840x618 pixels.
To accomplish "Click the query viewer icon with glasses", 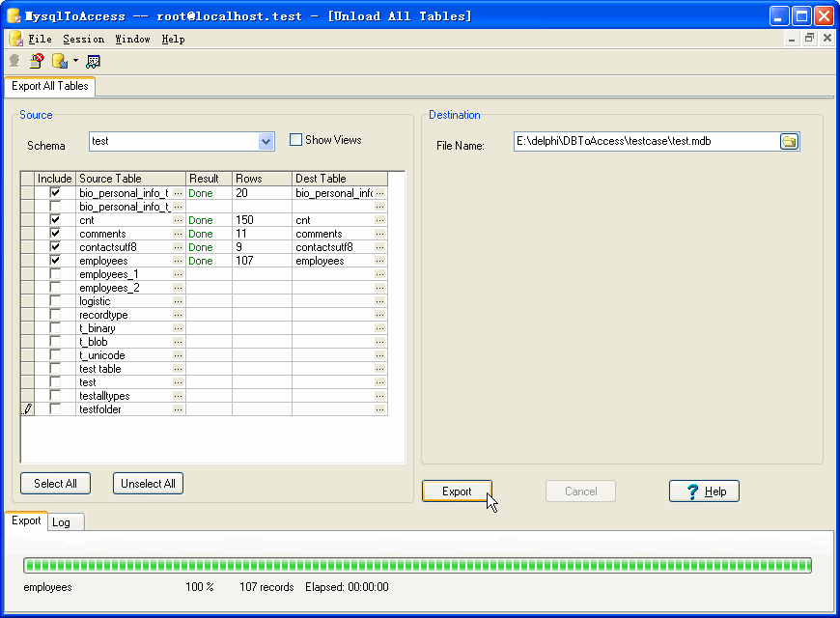I will pos(94,61).
